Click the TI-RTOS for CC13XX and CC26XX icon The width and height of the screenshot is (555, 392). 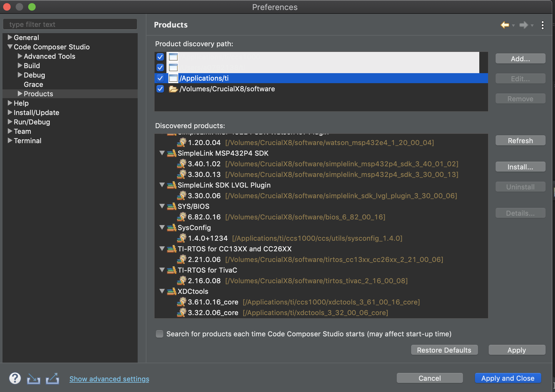171,249
